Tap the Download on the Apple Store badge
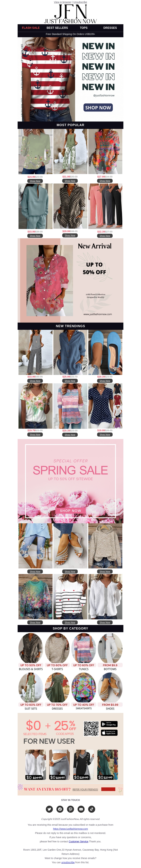The height and width of the screenshot is (868, 141). coord(109,733)
